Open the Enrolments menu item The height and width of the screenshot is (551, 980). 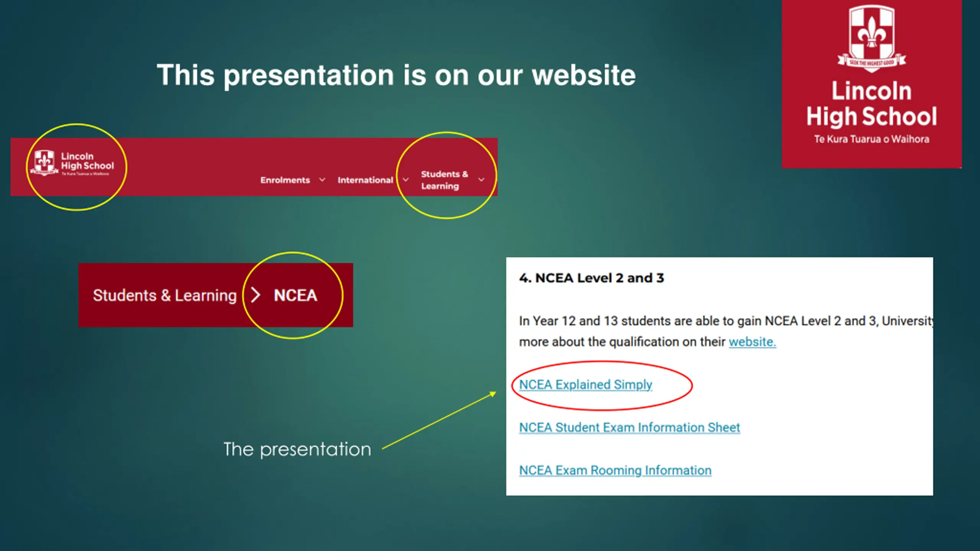285,180
